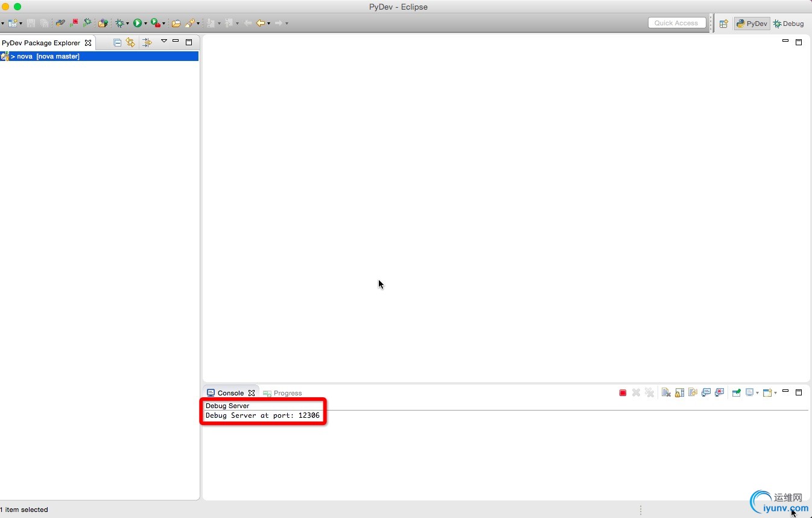Switch to the Debug perspective
Viewport: 812px width, 518px height.
tap(788, 24)
